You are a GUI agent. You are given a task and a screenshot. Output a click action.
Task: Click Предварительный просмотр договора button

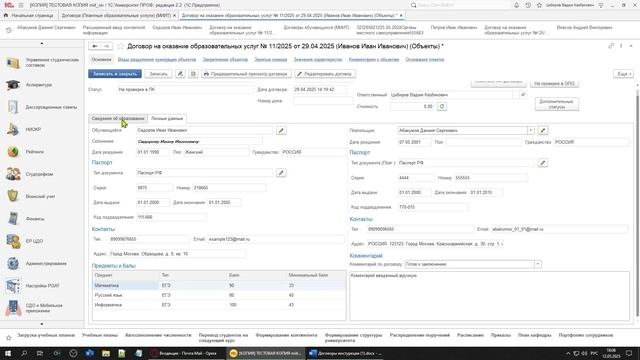[x=247, y=74]
